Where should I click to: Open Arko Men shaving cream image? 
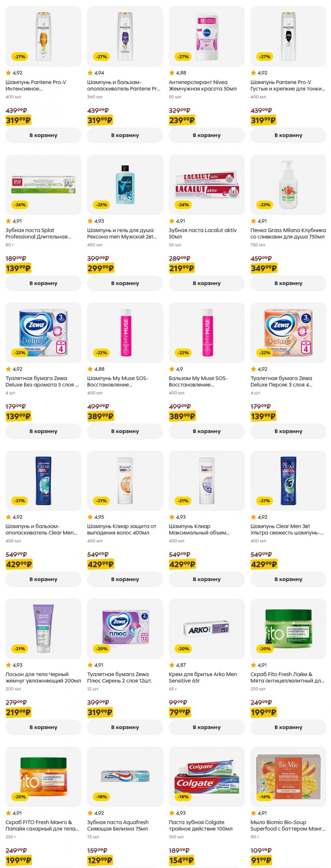tap(206, 629)
